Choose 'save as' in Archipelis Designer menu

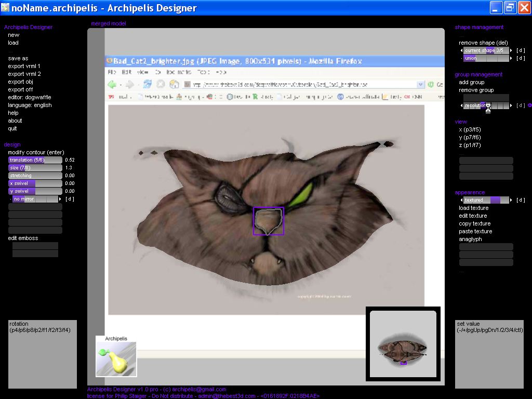coord(18,58)
